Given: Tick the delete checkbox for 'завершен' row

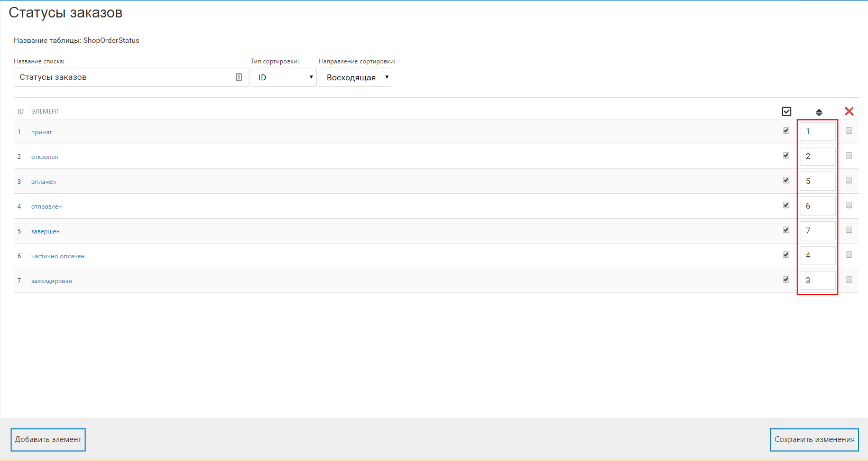Looking at the screenshot, I should (849, 230).
